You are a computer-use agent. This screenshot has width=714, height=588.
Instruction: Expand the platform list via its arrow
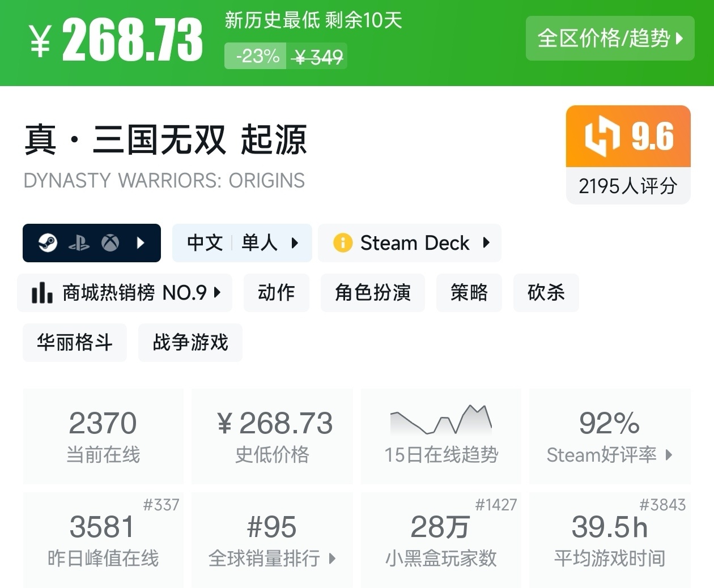(x=139, y=243)
